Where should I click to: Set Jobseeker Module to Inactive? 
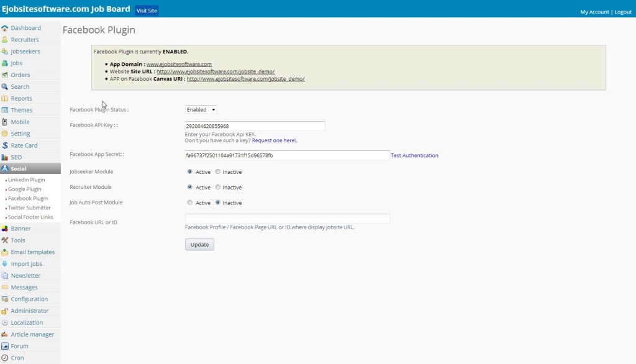tap(218, 171)
